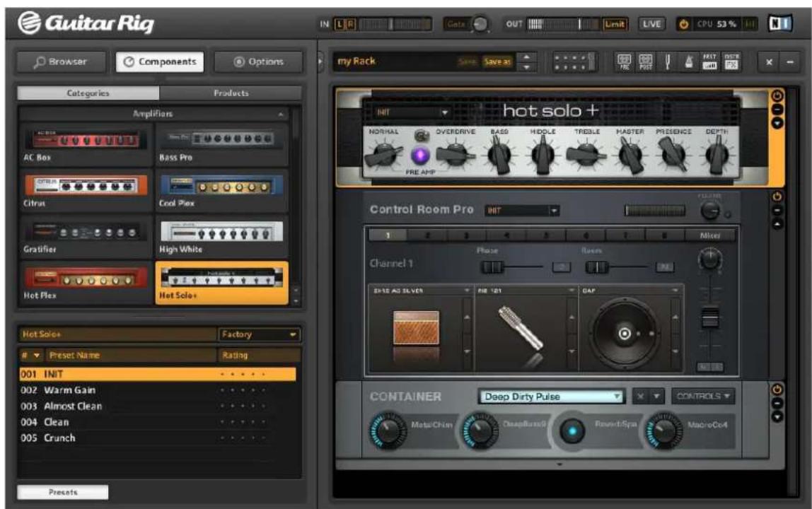812x509 pixels.
Task: Toggle the output Limit button
Action: point(614,24)
